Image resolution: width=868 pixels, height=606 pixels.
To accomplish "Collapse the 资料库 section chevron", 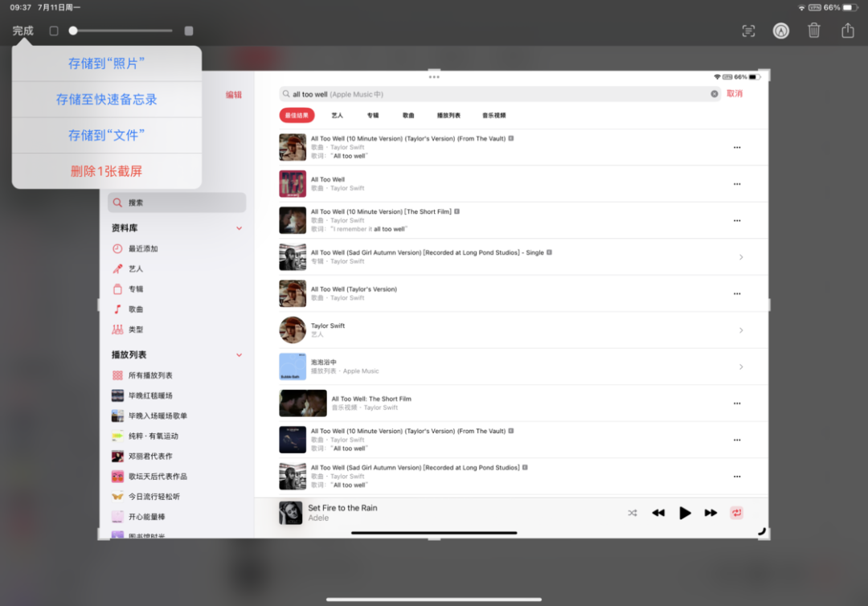I will 240,228.
